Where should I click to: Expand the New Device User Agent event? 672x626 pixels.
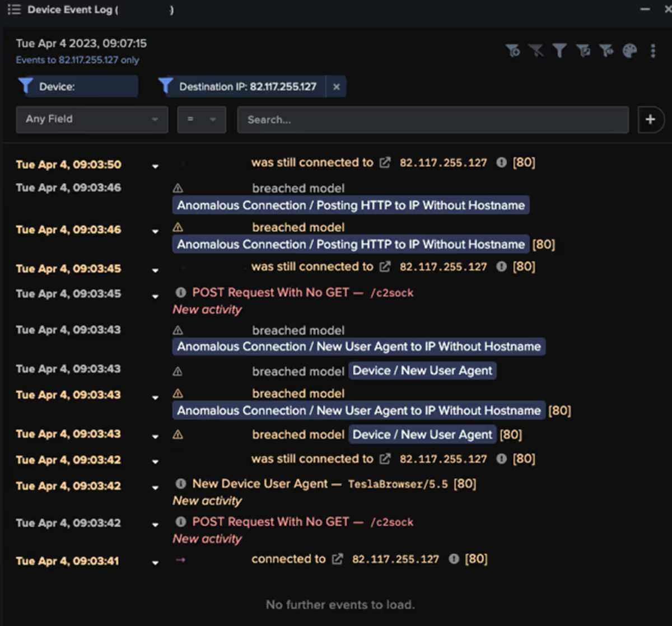click(x=155, y=487)
